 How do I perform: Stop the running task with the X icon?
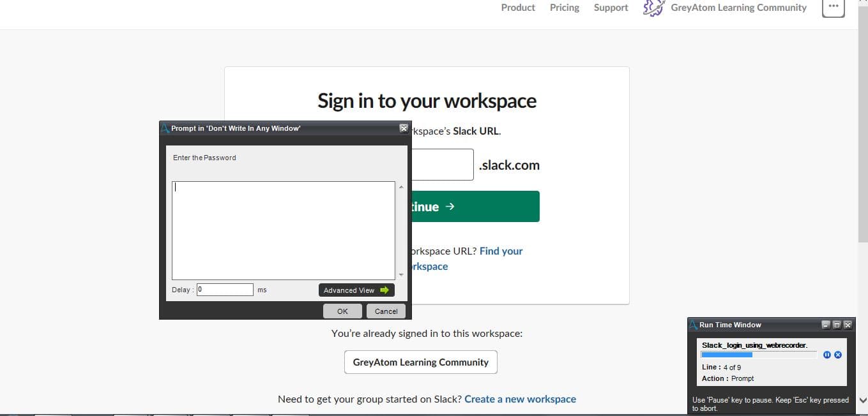[x=838, y=355]
